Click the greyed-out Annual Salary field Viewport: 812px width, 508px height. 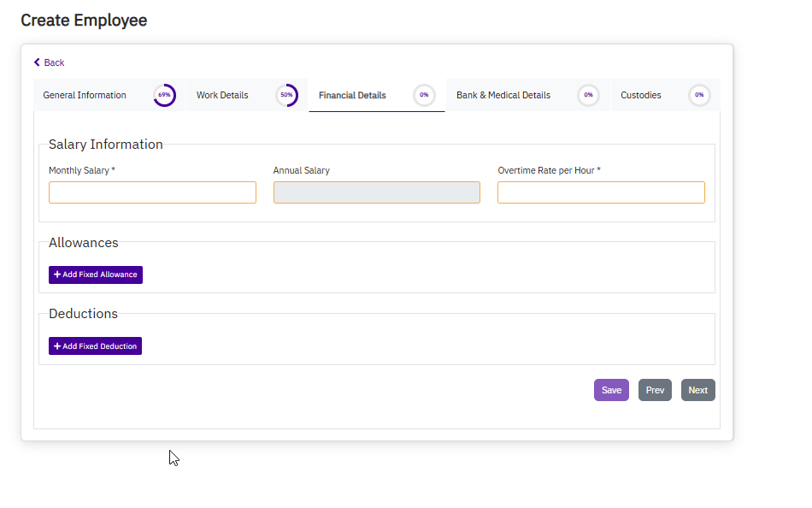377,192
